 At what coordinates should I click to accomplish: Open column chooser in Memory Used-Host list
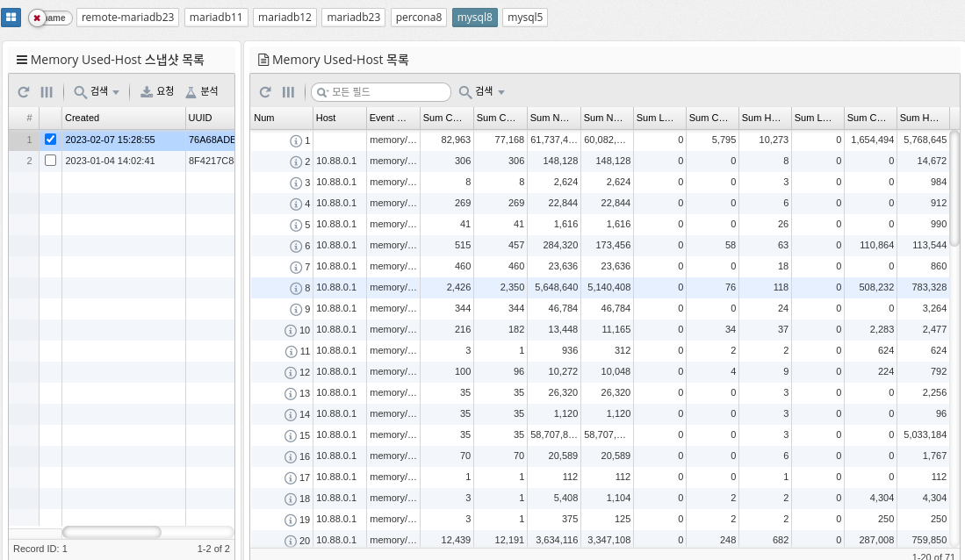tap(288, 91)
